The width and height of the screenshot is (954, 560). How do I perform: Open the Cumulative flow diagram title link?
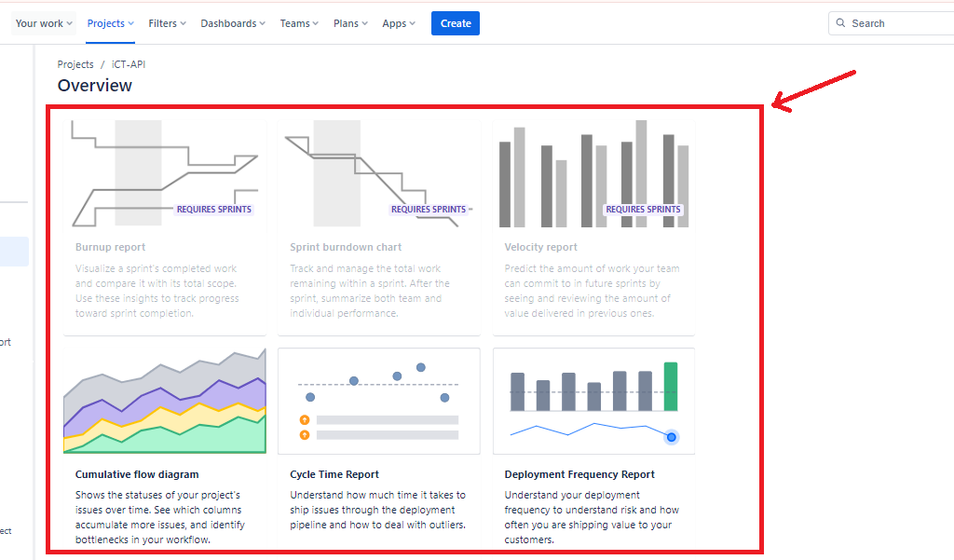pos(137,474)
